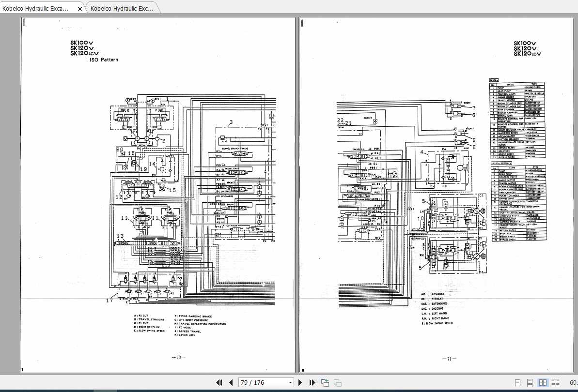Viewport: 578px width, 392px height.
Task: Click component label 7 on right schematic
Action: 474,108
